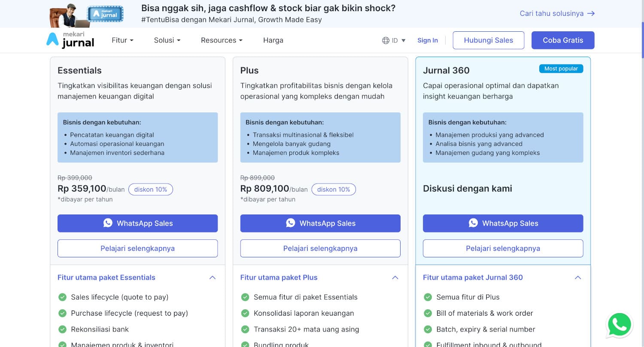Collapse Fitur utama paket Plus section
Viewport: 644px width, 347px height.
(395, 278)
